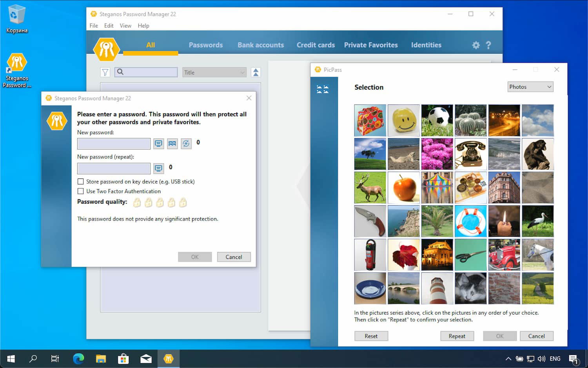This screenshot has width=588, height=368.
Task: Open the filter funnel icon
Action: coord(105,72)
